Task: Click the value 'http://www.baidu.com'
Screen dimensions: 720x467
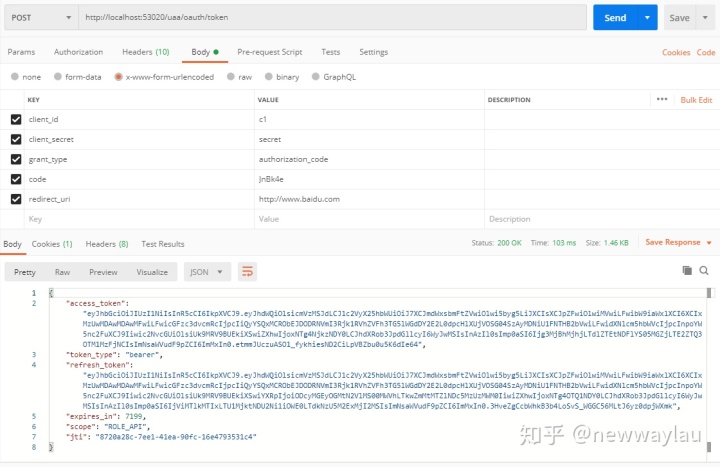Action: pos(299,199)
